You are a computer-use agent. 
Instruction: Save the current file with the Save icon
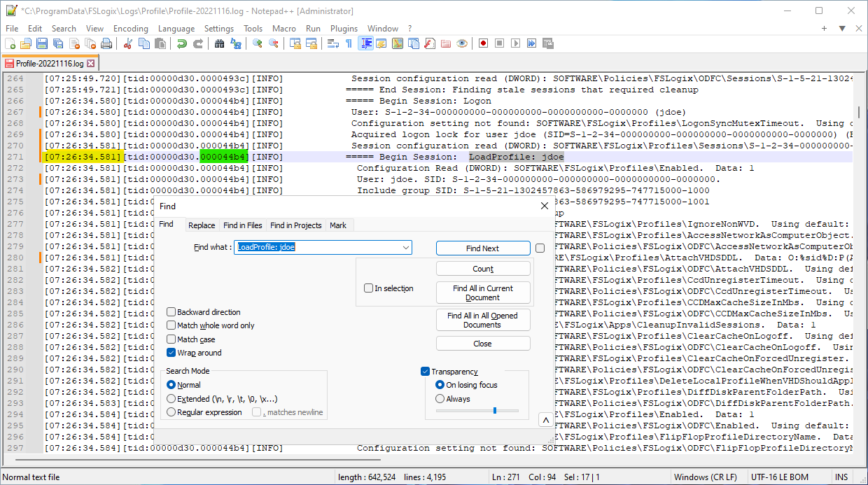42,43
